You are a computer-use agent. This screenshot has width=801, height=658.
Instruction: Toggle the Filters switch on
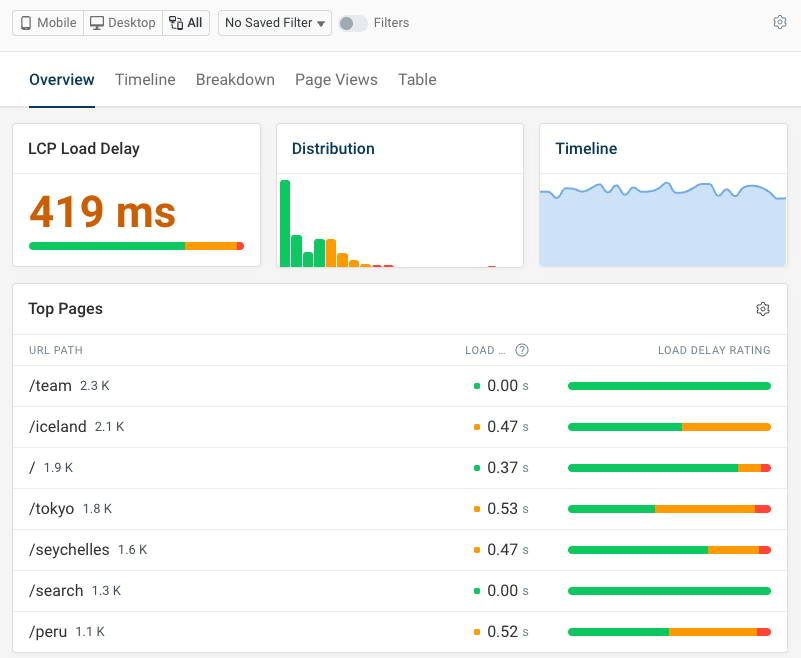tap(352, 23)
